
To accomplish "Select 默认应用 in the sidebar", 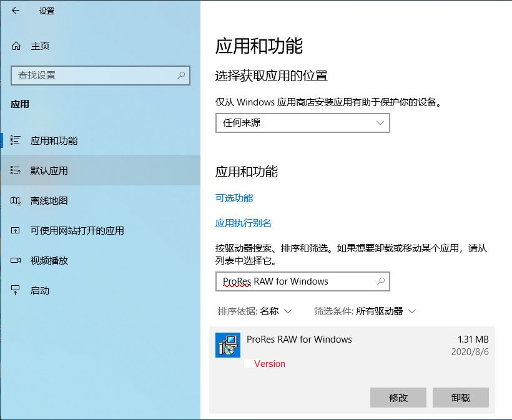I will (x=100, y=170).
